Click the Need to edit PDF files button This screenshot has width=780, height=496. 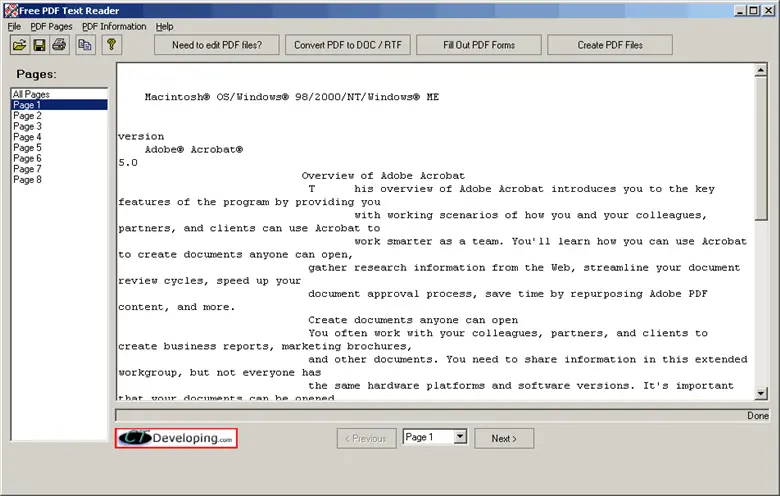pos(217,45)
